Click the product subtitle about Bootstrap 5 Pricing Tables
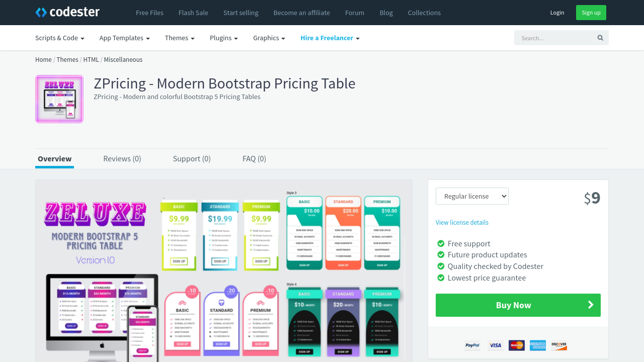This screenshot has height=362, width=644. 177,97
